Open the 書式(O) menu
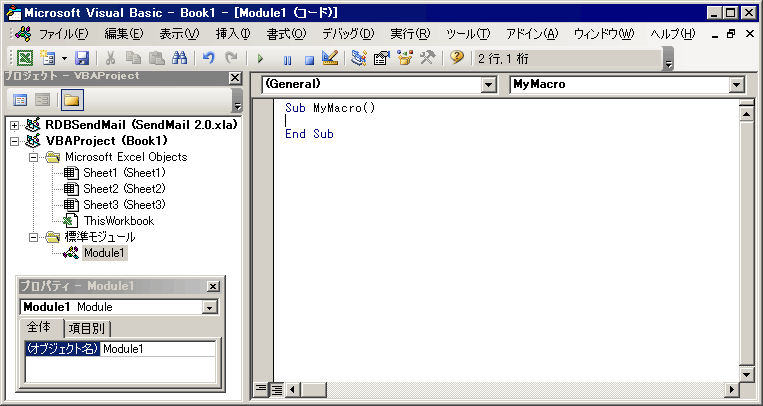This screenshot has height=406, width=763. tap(287, 34)
